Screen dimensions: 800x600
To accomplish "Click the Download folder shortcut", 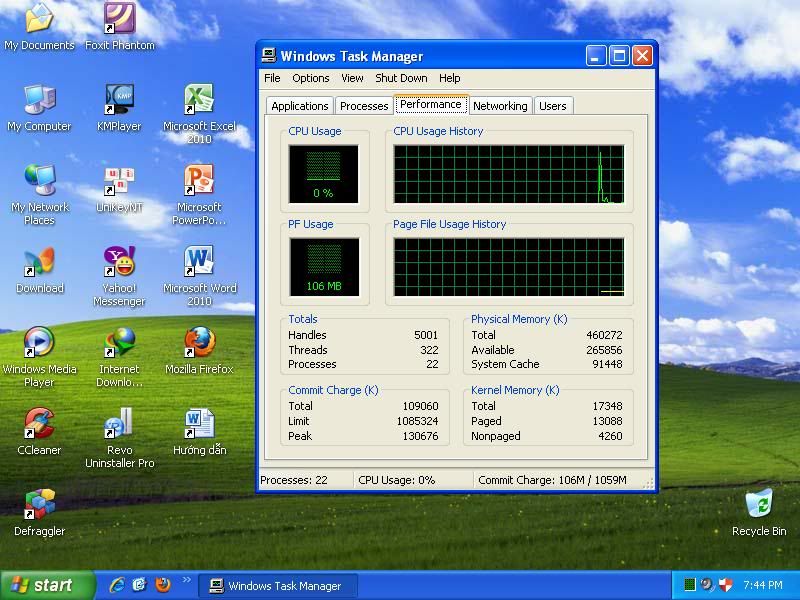I will [x=39, y=270].
